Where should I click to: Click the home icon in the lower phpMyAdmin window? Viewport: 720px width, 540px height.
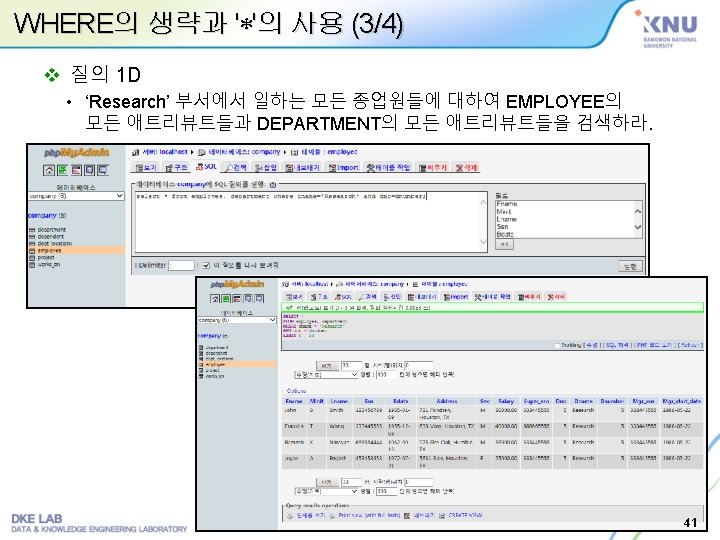coord(215,298)
